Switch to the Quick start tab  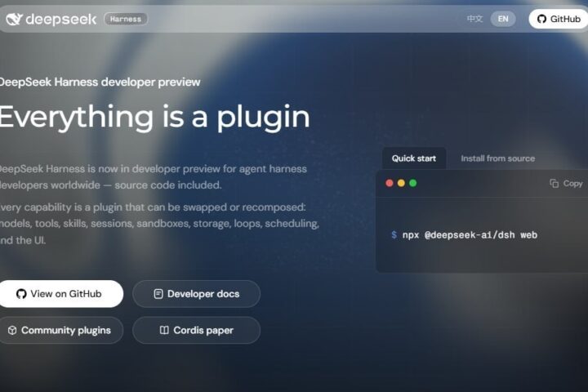point(413,158)
